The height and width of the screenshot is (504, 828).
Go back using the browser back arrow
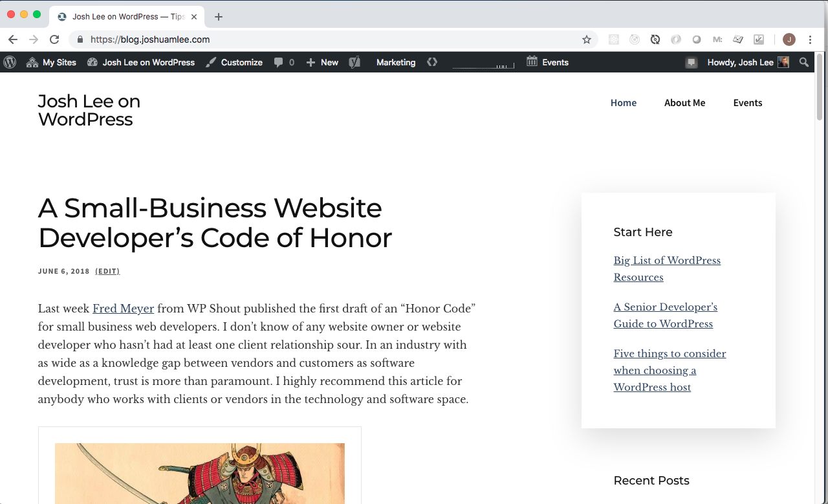click(x=13, y=39)
